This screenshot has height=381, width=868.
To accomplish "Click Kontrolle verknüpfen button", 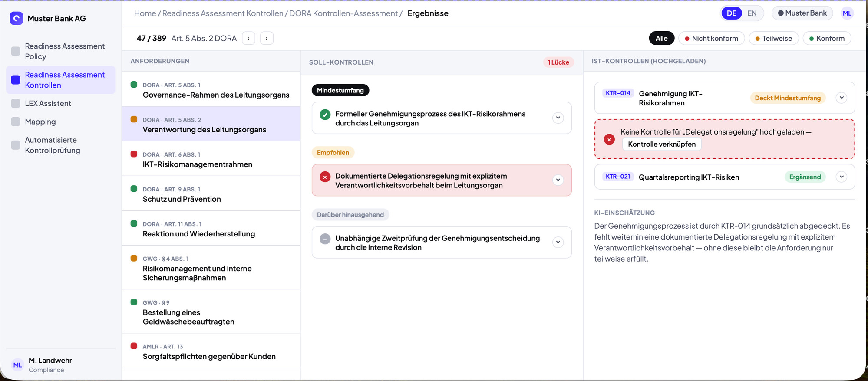I will (662, 144).
